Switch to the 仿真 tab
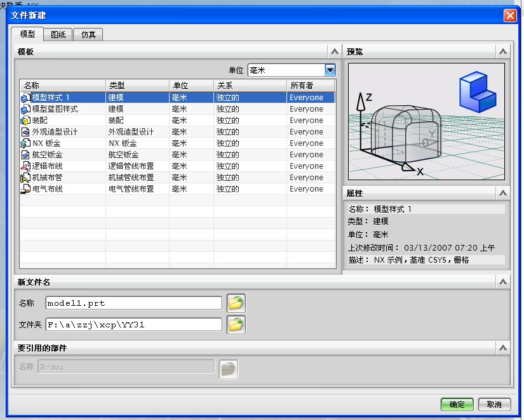Image resolution: width=524 pixels, height=420 pixels. click(x=88, y=35)
